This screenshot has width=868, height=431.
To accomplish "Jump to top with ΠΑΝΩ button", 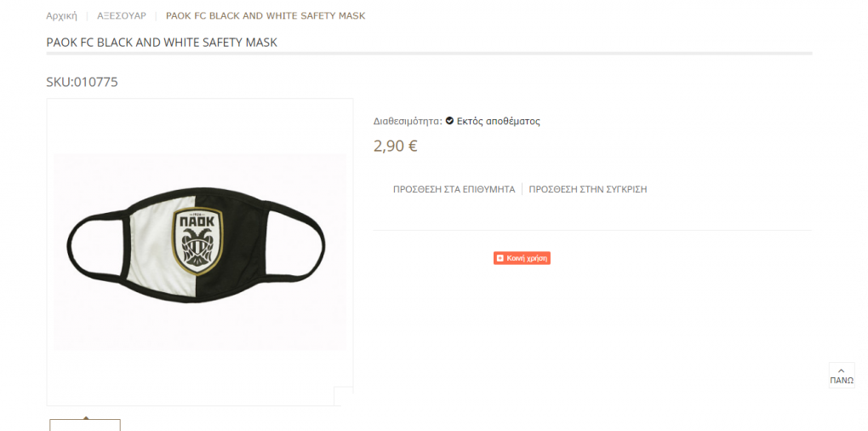I will (x=842, y=375).
